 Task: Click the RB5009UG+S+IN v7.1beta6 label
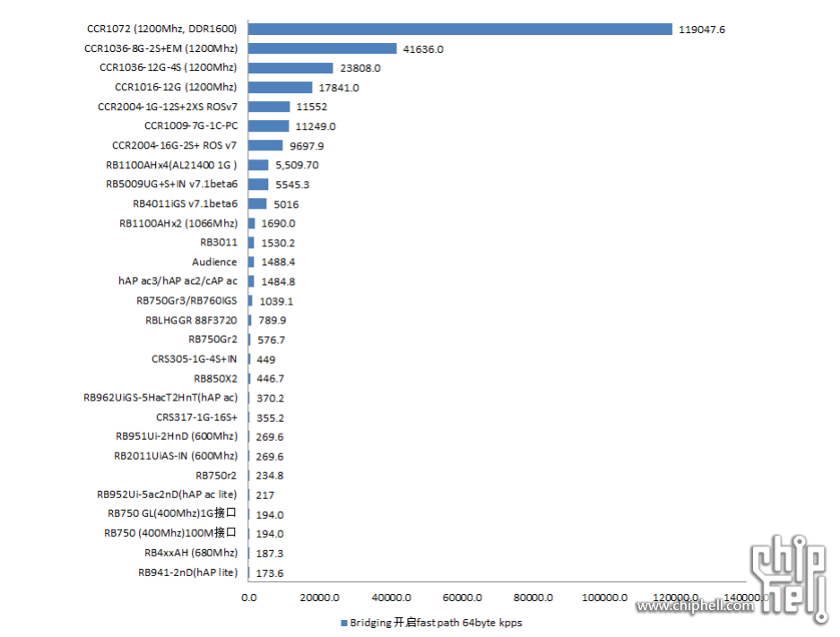click(171, 185)
